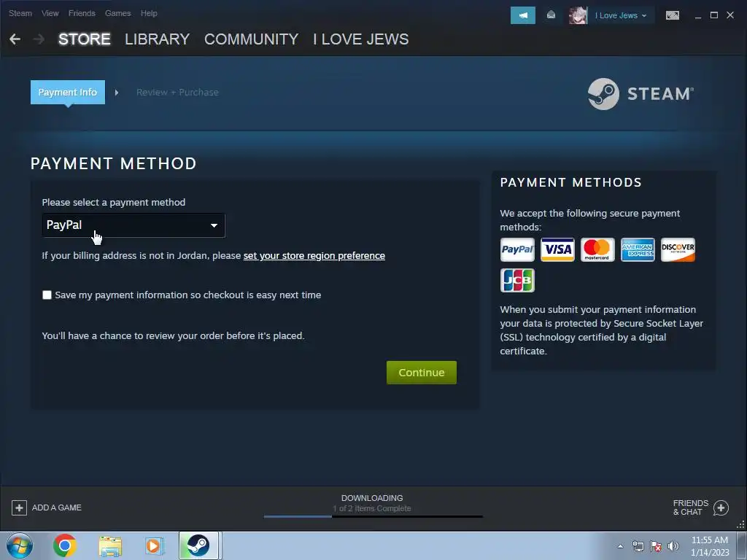Click the step arrow after Payment Info
This screenshot has width=747, height=560.
click(x=117, y=93)
